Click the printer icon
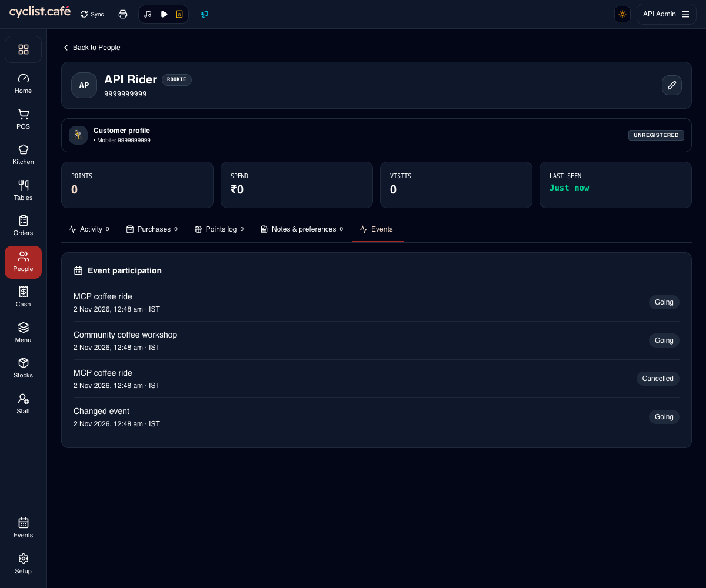This screenshot has width=706, height=588. pos(123,14)
